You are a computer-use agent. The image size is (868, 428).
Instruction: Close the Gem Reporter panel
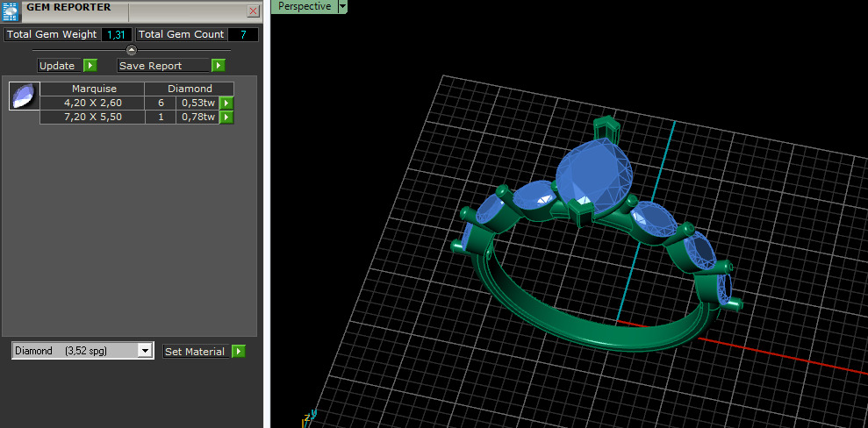tap(253, 11)
